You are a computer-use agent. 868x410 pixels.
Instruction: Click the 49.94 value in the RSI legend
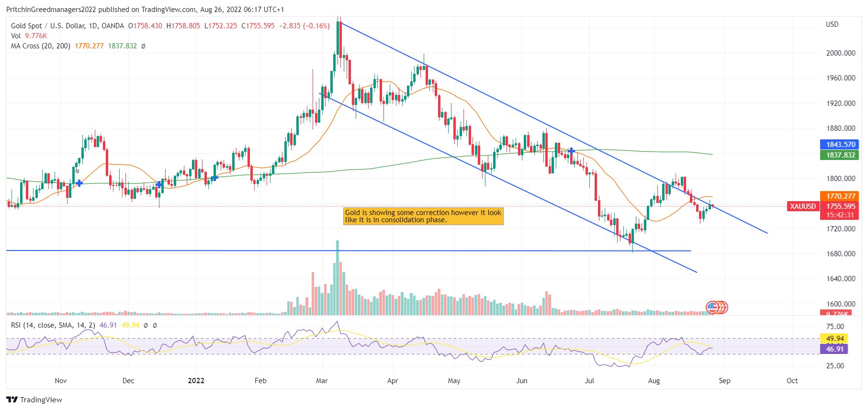(x=130, y=325)
